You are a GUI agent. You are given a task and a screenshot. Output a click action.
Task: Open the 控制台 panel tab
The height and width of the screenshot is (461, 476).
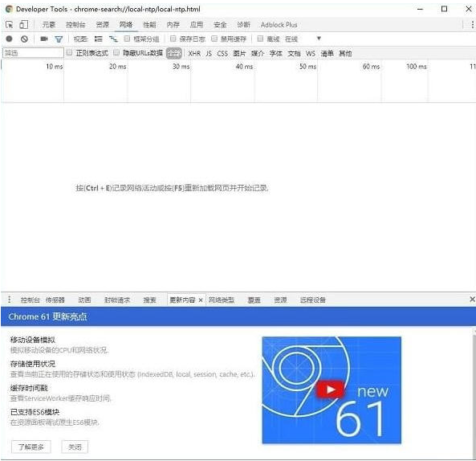[x=75, y=25]
